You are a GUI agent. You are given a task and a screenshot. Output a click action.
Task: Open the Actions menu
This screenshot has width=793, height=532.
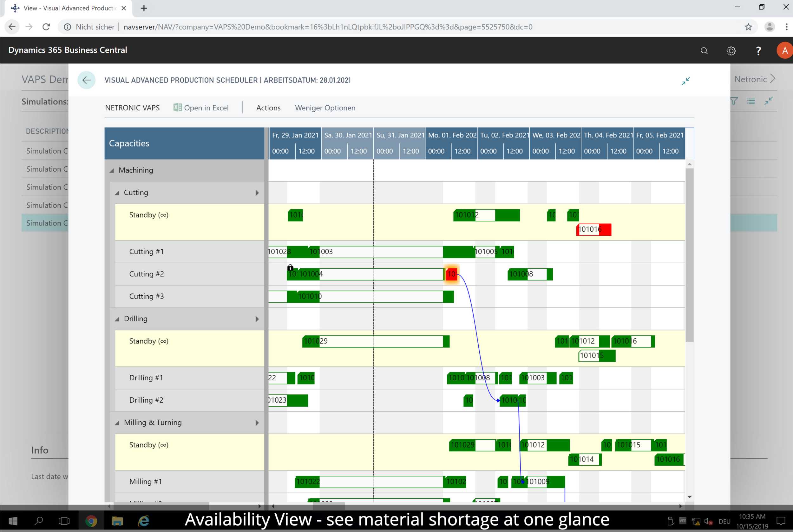[268, 108]
